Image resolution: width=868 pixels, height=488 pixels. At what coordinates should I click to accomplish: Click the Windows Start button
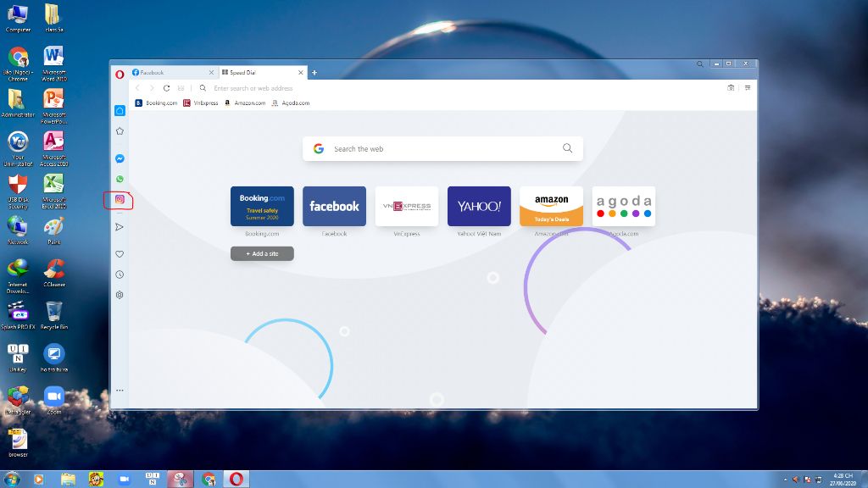tap(12, 480)
